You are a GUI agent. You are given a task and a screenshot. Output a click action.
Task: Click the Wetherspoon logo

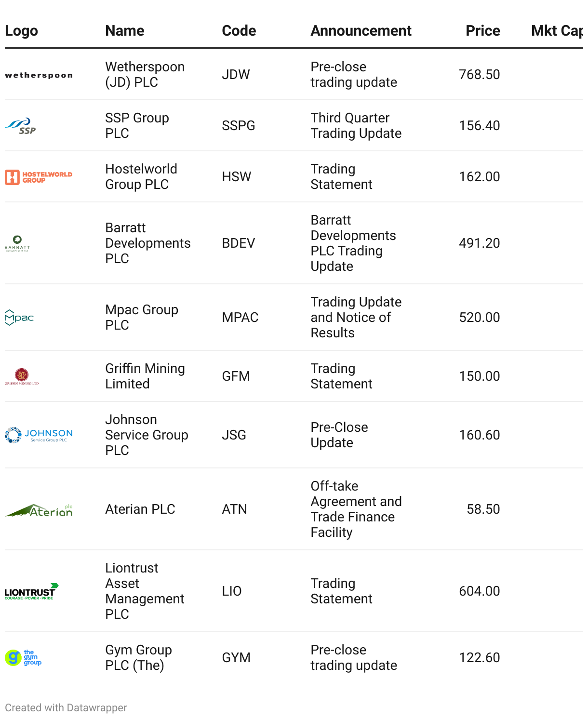39,75
